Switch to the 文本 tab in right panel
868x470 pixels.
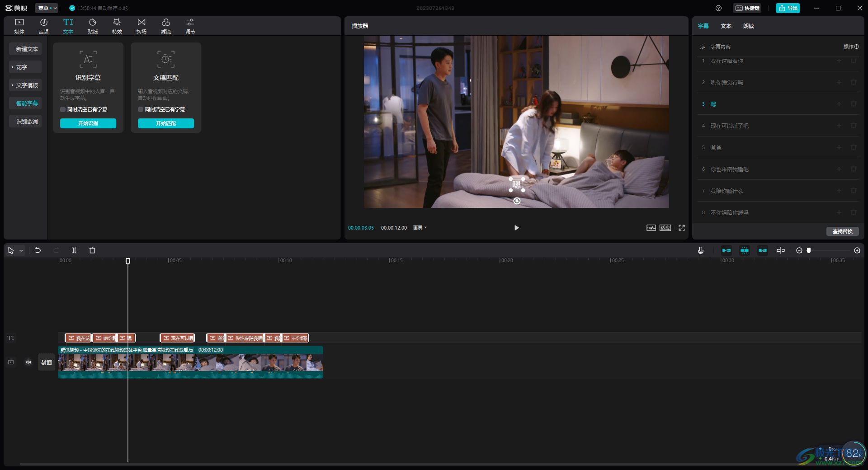726,26
